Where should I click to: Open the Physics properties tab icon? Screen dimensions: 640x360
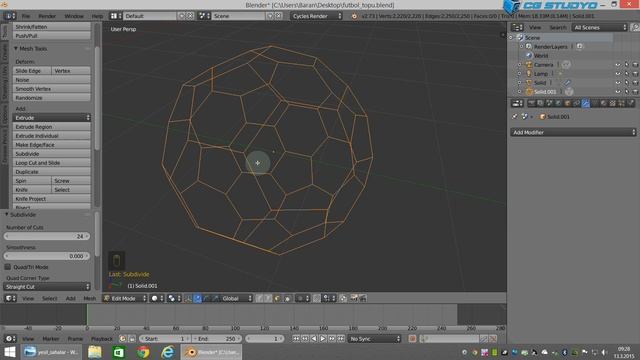[631, 104]
